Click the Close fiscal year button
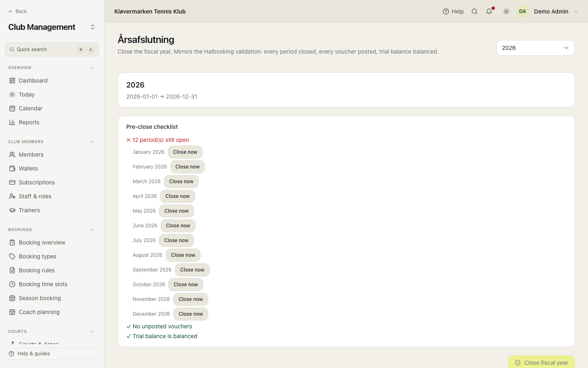 541,362
